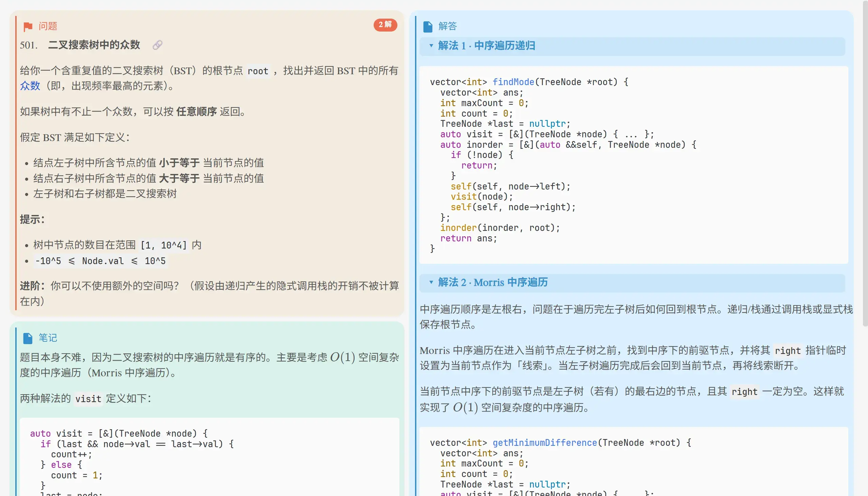
Task: Click the visit lambda code block
Action: point(210,456)
